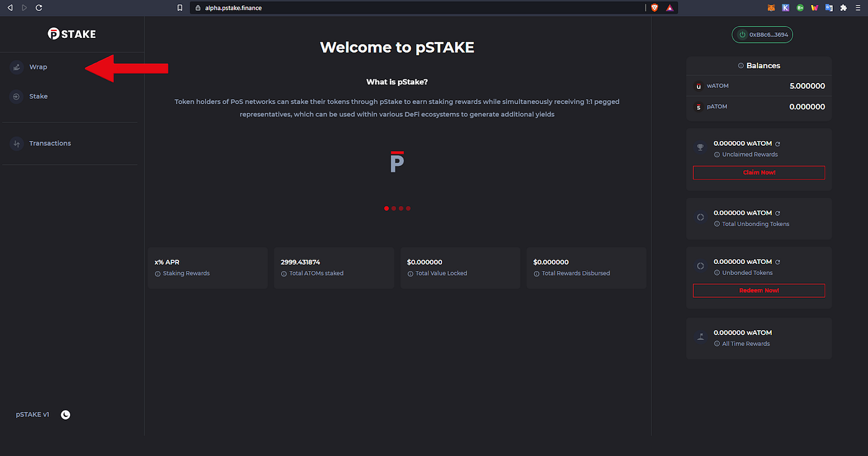Click the info icon by Total Rewards Disbursed

(536, 273)
